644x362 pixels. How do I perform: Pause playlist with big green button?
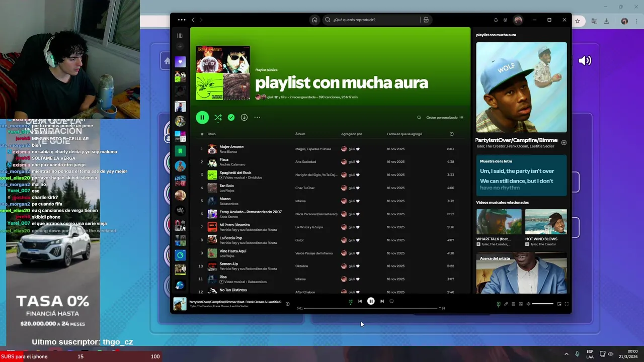202,118
